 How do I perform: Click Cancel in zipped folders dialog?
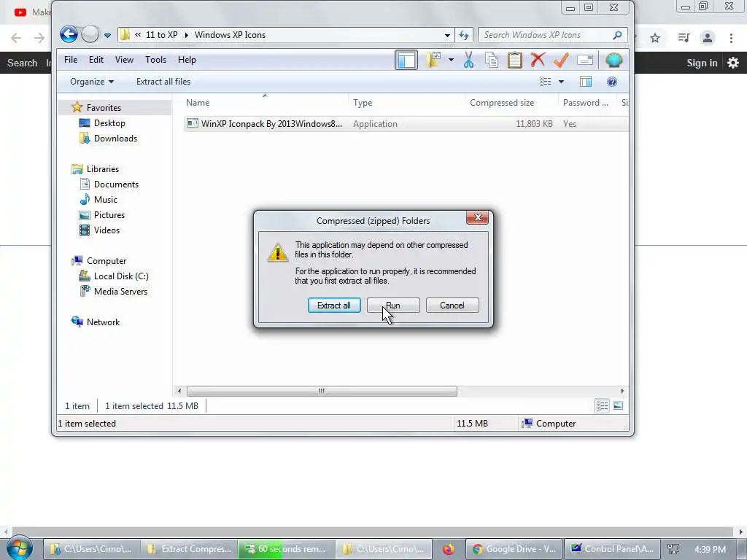452,306
